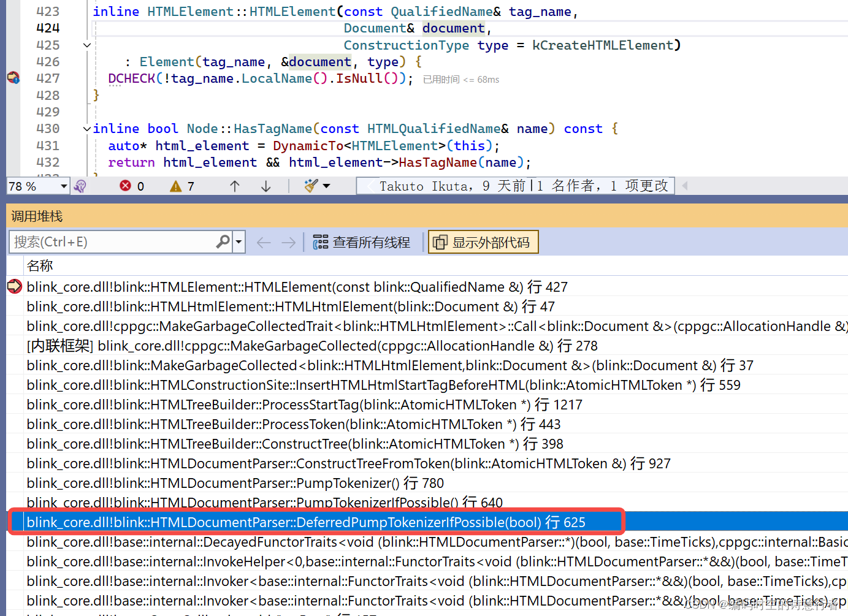The image size is (848, 616).
Task: Click the search magnifier icon in call stack
Action: click(x=223, y=242)
